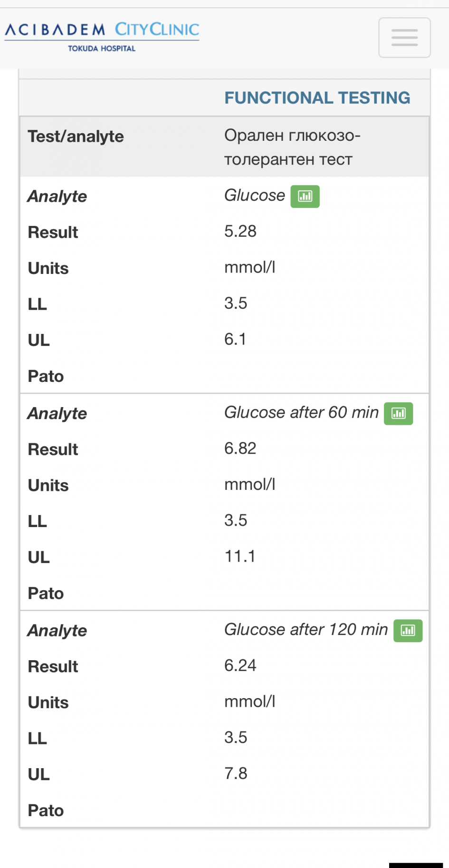The height and width of the screenshot is (868, 449).
Task: Click the black bar at bottom right
Action: tap(416, 865)
